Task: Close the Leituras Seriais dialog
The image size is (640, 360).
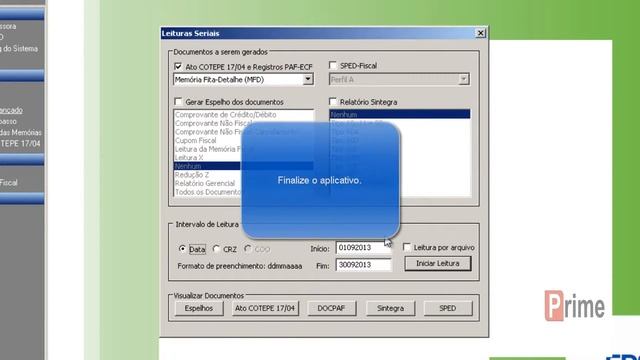Action: coord(480,33)
